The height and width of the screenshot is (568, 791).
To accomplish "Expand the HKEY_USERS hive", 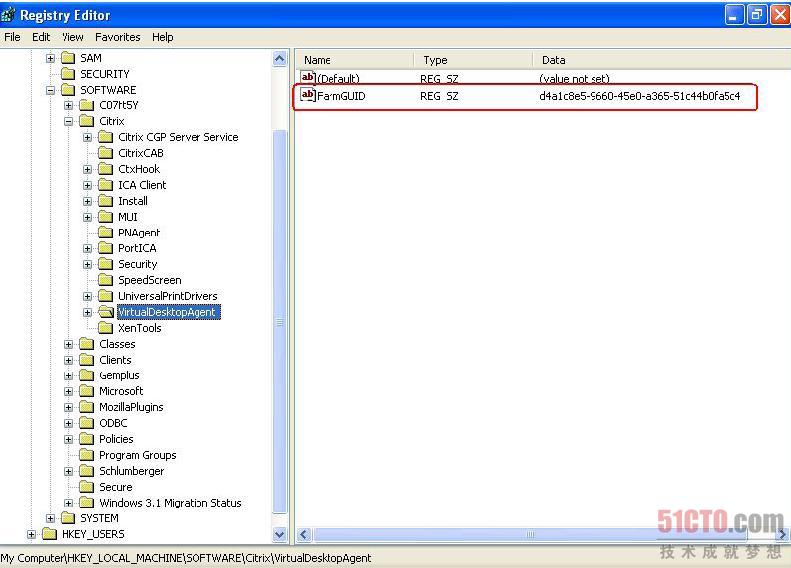I will point(31,535).
